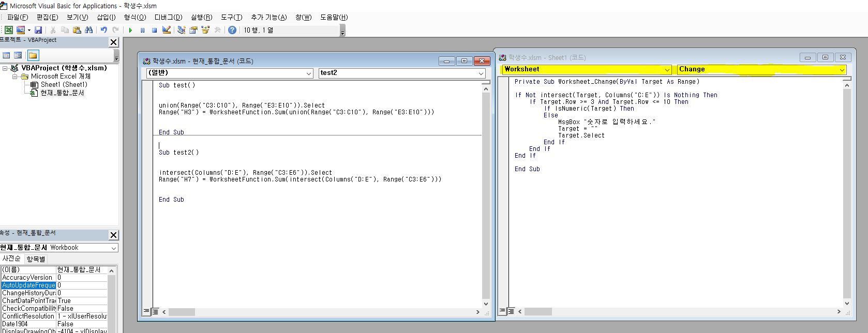Open Help with the blue question mark icon

click(232, 30)
